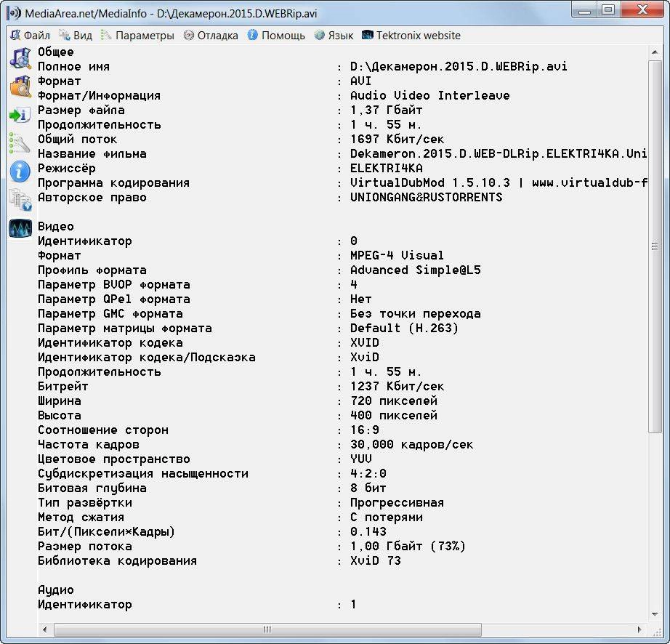Click the Программа кодирования label
Viewport: 670px width, 644px height.
pyautogui.click(x=114, y=183)
